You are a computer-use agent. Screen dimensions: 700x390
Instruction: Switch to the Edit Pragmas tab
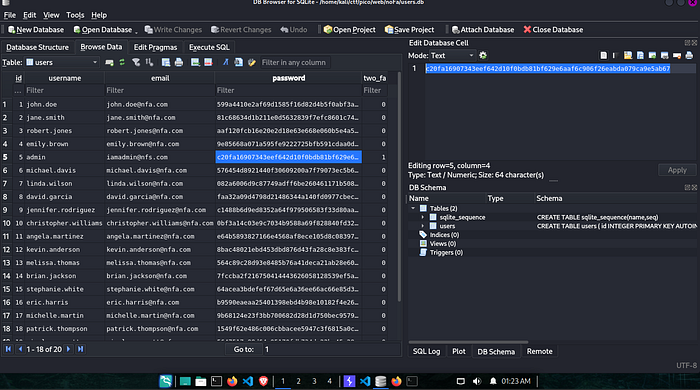pos(155,47)
